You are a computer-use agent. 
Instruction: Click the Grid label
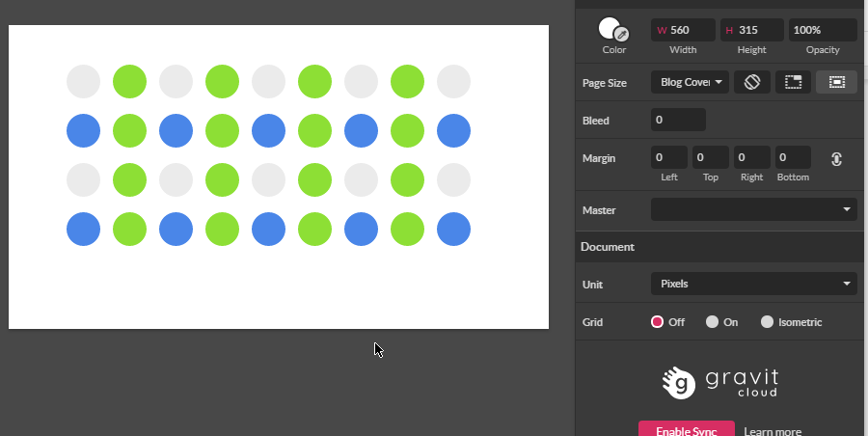(x=592, y=322)
